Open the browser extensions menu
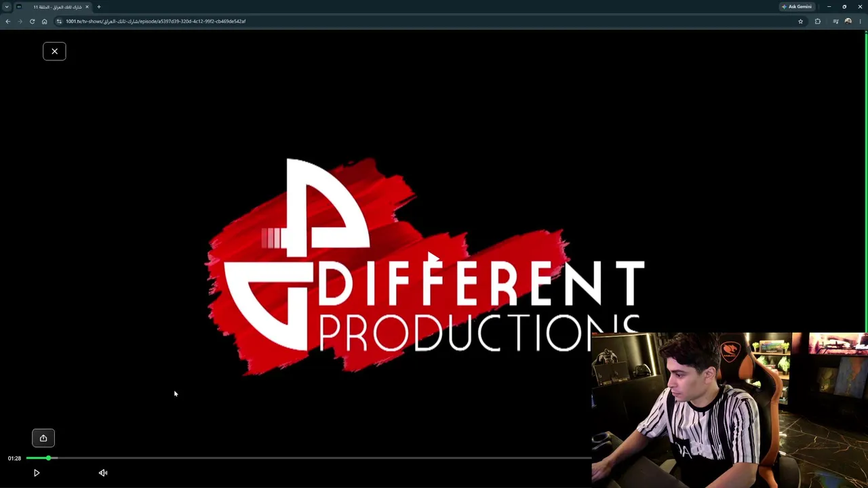The height and width of the screenshot is (488, 868). point(818,21)
